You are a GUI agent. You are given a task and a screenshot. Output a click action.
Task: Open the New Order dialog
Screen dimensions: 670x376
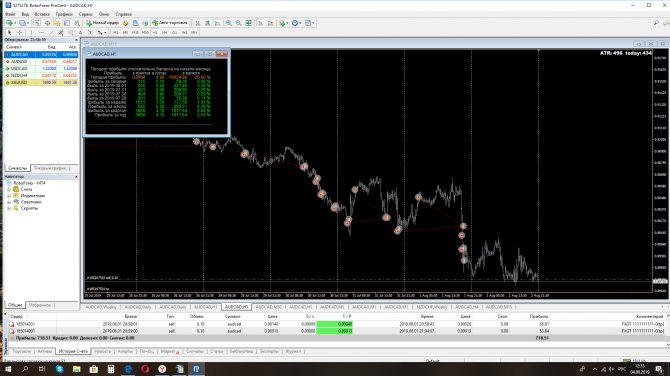point(103,23)
